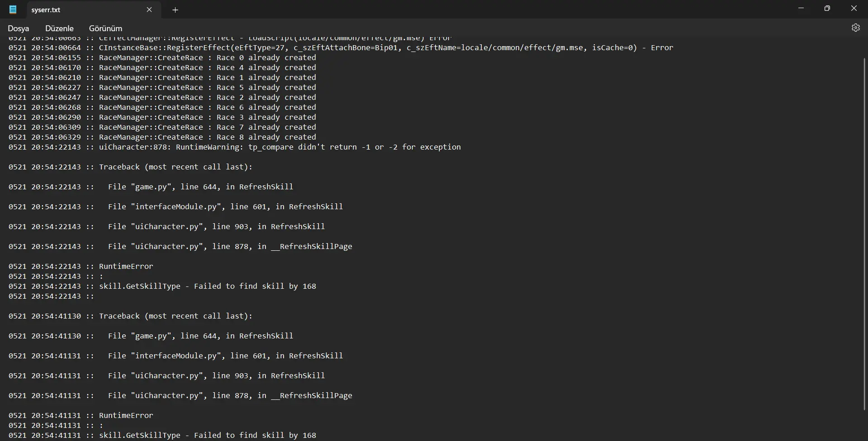The width and height of the screenshot is (868, 441).
Task: Minimize the Notepad window
Action: click(x=801, y=9)
